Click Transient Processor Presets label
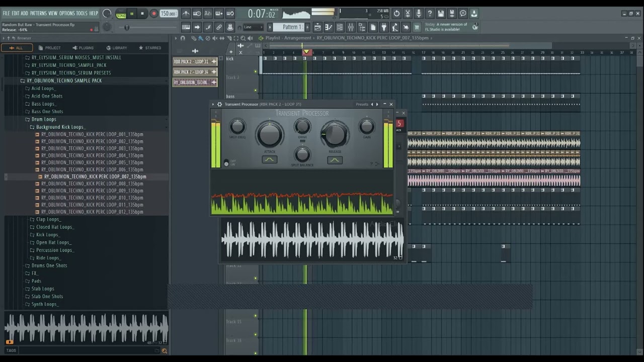The image size is (644, 362). pos(362,104)
